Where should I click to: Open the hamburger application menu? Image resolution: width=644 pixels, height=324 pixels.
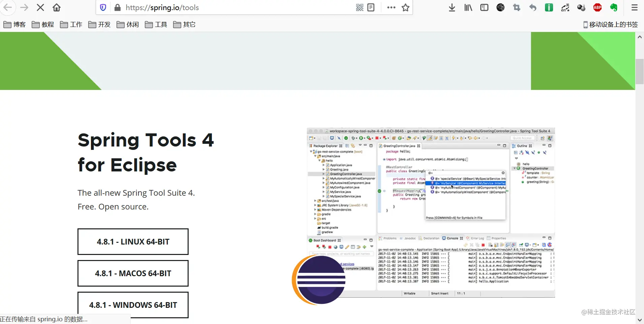coord(635,7)
